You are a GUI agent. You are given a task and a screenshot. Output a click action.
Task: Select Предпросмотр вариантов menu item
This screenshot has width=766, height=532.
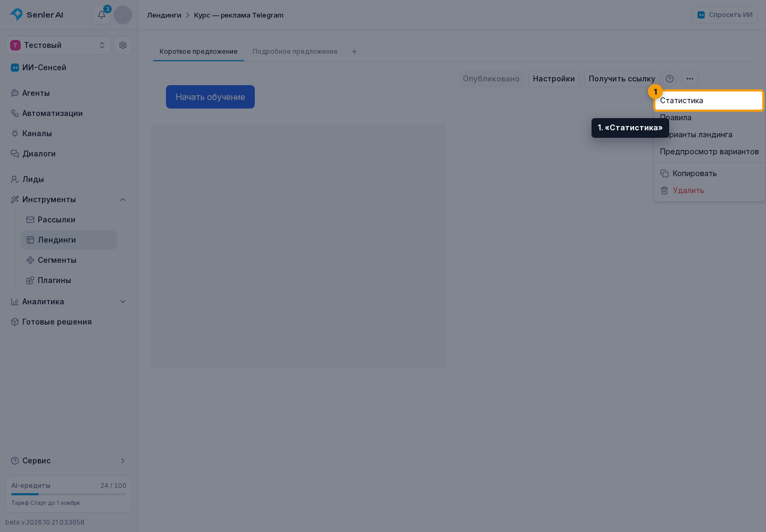pos(709,152)
